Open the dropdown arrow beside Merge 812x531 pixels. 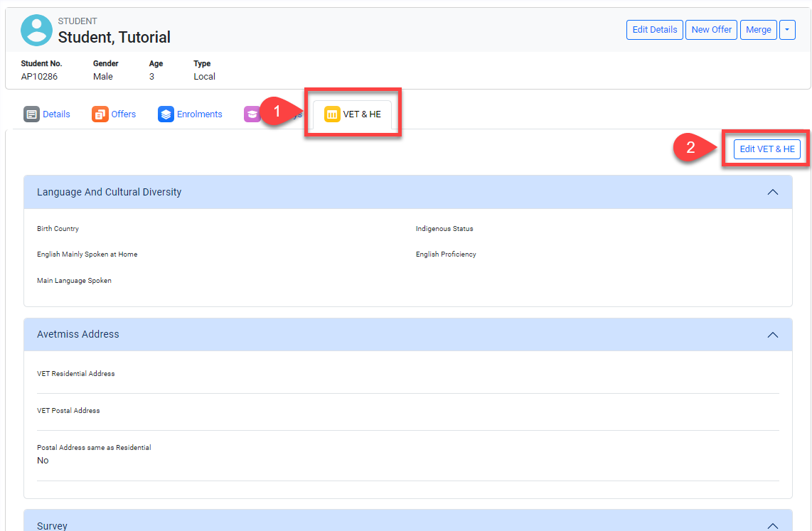(x=787, y=30)
